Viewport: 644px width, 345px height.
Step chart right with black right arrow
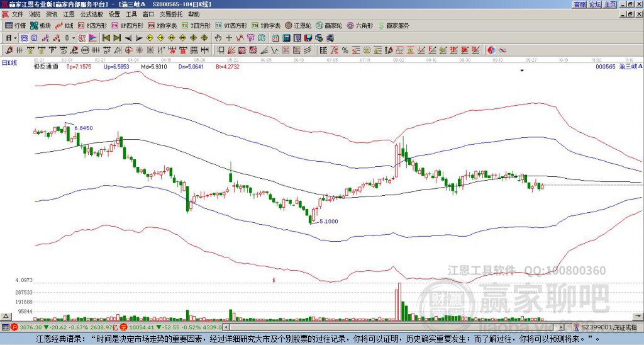[x=139, y=38]
